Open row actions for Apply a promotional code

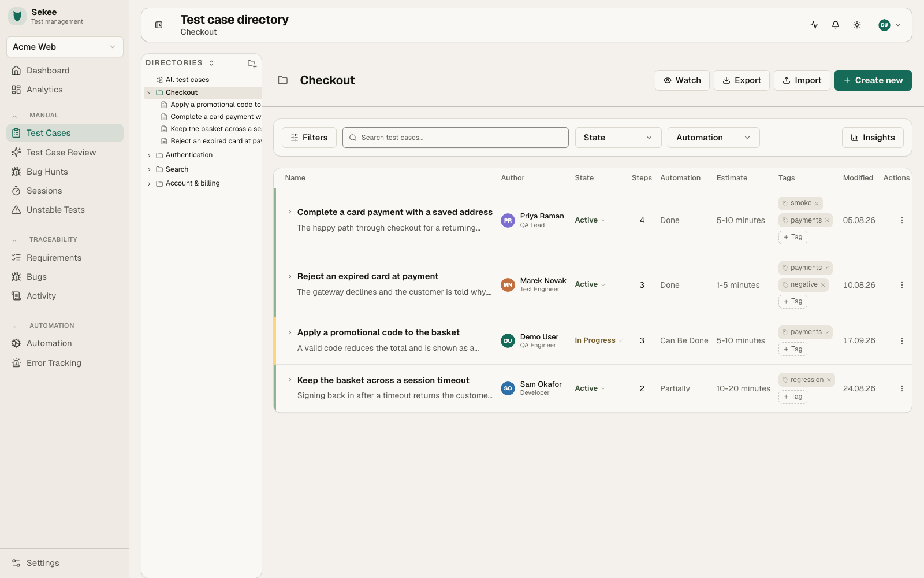(901, 341)
